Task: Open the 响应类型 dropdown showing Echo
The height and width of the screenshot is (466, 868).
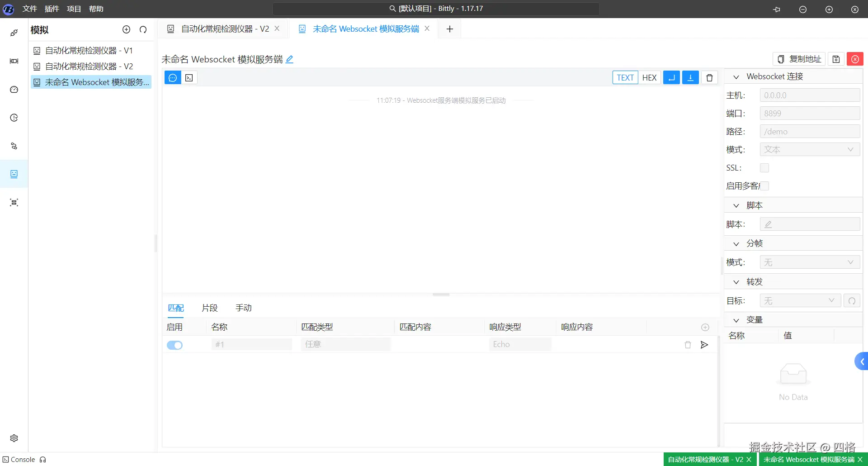Action: [520, 344]
